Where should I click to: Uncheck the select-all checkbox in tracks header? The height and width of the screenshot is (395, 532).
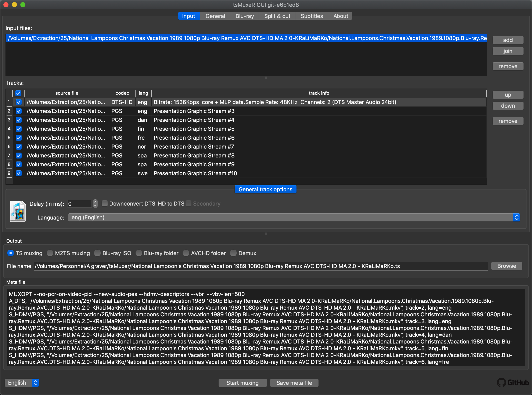[x=18, y=93]
